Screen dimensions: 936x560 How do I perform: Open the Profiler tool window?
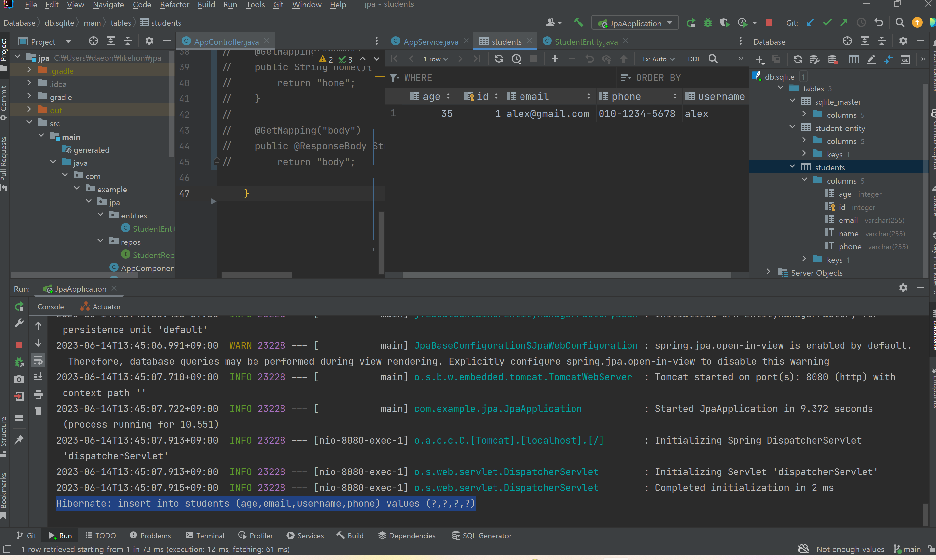(x=255, y=535)
